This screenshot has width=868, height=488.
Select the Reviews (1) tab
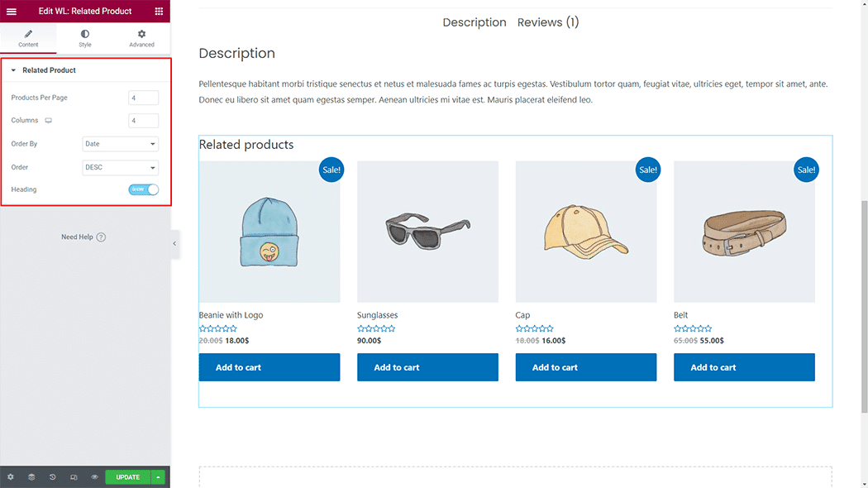pyautogui.click(x=548, y=22)
